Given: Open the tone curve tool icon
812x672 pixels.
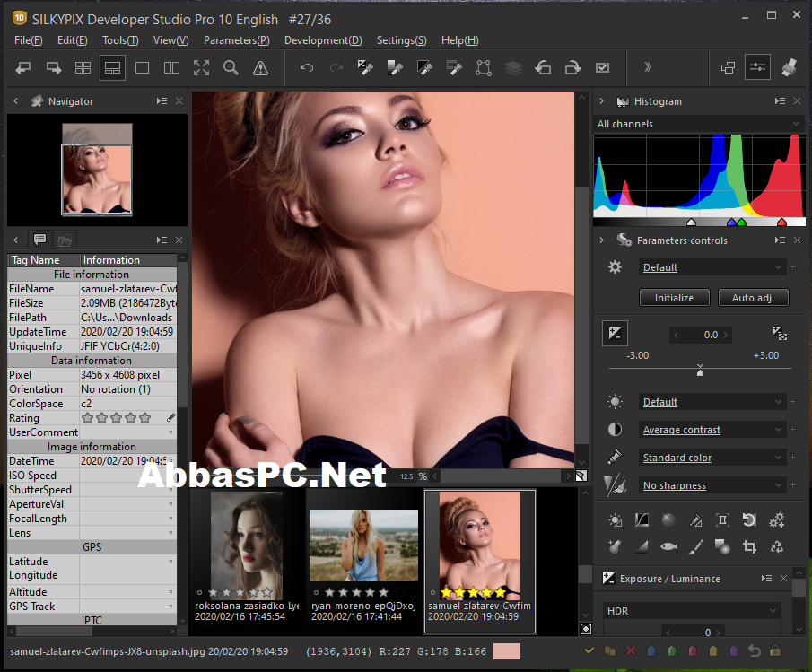Looking at the screenshot, I should 642,519.
